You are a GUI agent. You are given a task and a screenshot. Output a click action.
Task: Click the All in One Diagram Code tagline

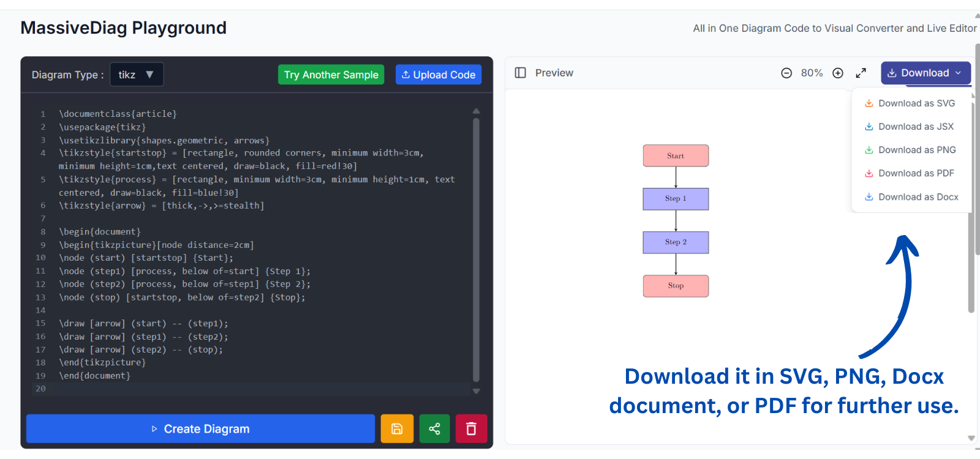coord(835,28)
